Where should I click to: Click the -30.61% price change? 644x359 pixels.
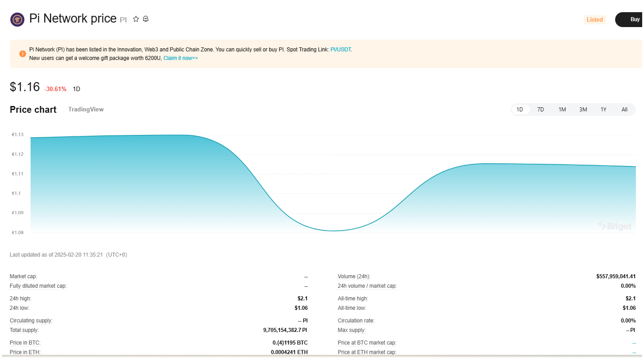click(55, 89)
